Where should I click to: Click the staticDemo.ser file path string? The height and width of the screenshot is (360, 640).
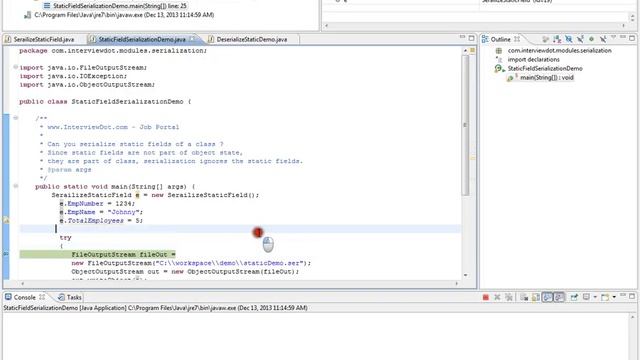point(230,263)
